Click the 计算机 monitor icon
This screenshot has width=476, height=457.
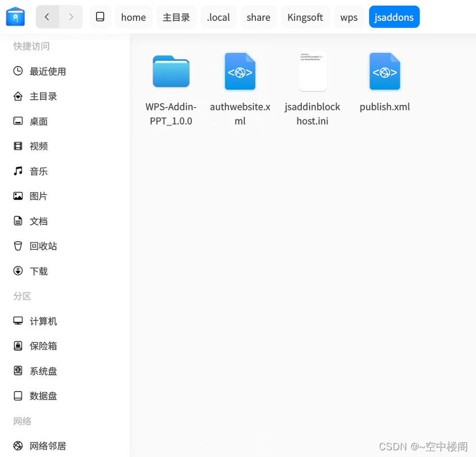(18, 321)
